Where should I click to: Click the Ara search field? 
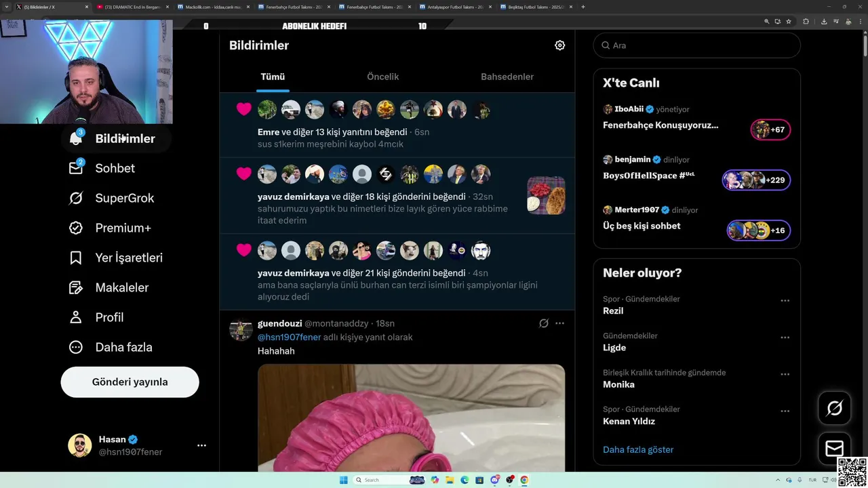click(696, 45)
